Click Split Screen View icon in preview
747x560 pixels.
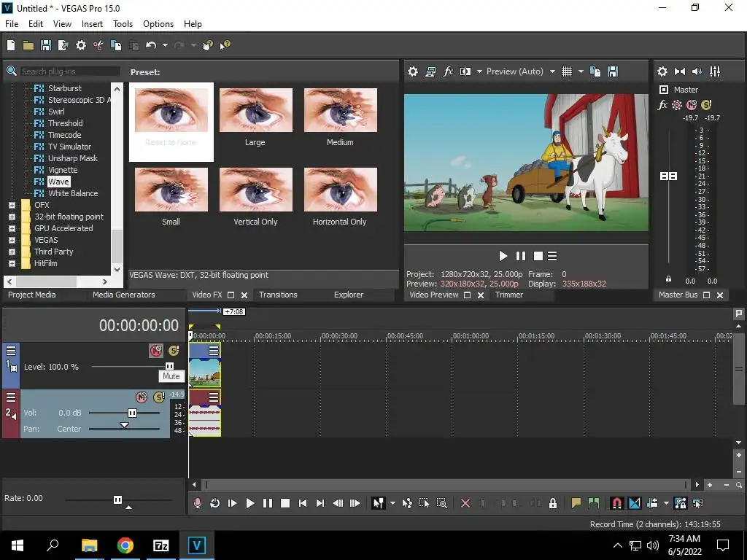click(x=465, y=71)
